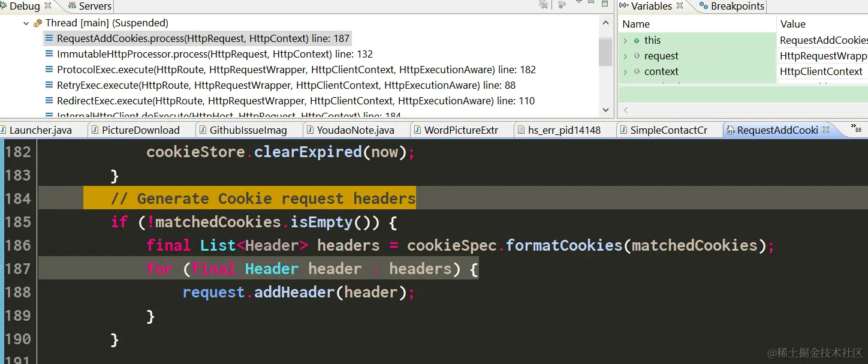Click stack frame icon beside RetryExec.execute
This screenshot has width=868, height=364.
tap(49, 85)
